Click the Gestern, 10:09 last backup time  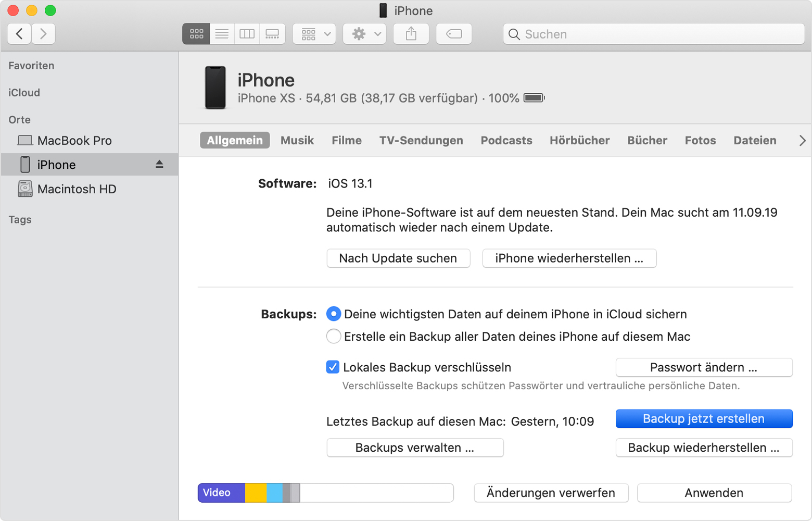(x=552, y=421)
